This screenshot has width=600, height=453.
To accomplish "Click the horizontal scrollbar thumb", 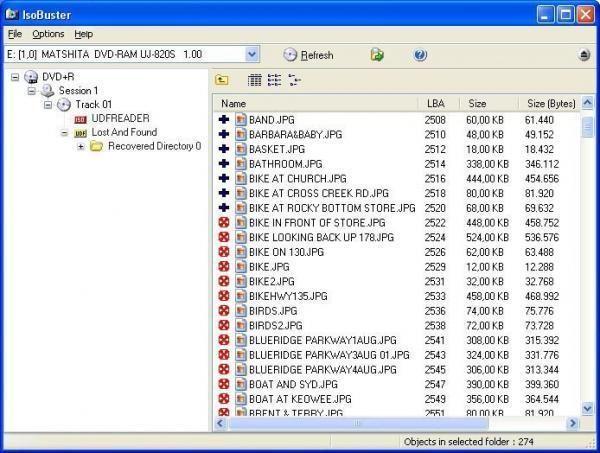I will tap(358, 423).
